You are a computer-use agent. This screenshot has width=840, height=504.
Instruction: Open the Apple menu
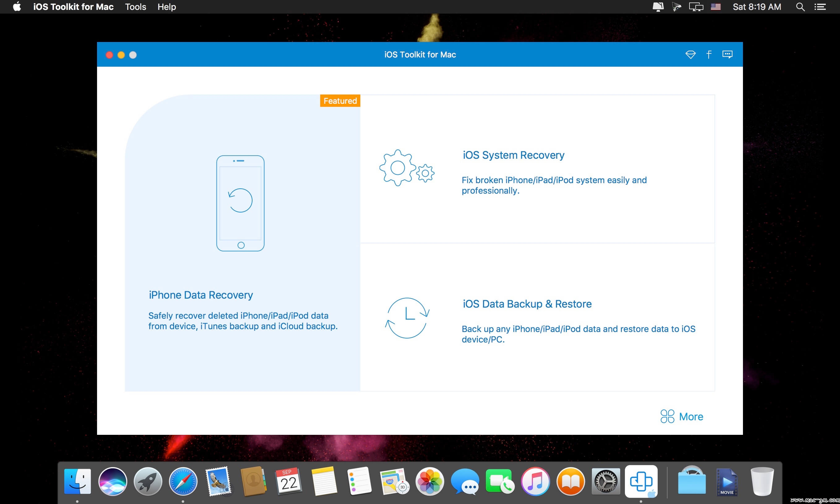coord(17,7)
